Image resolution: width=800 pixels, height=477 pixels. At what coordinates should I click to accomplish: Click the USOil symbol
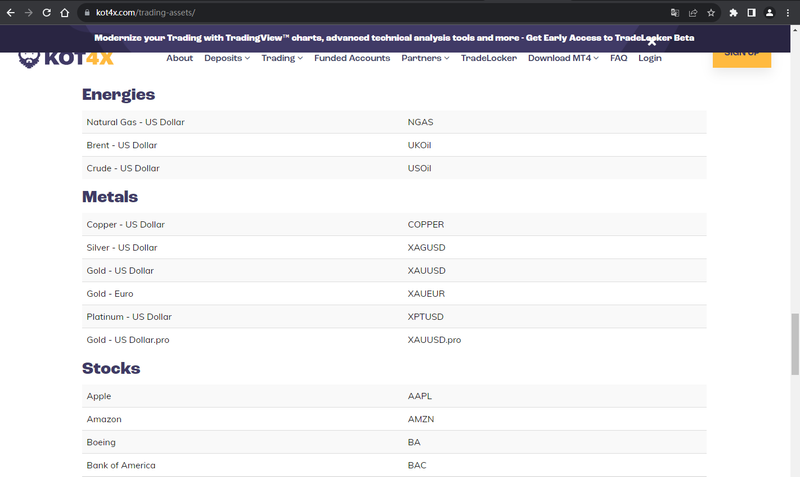(419, 168)
